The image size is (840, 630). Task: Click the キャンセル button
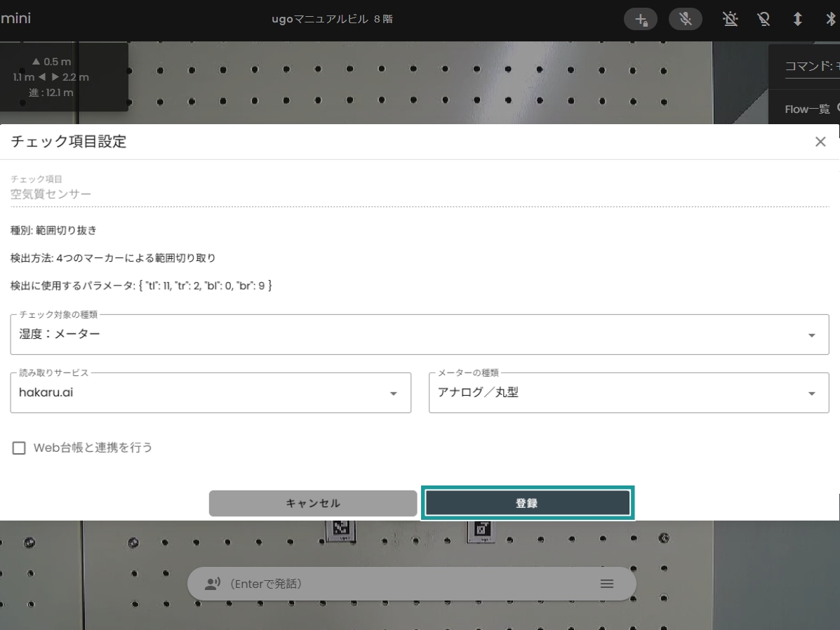313,504
